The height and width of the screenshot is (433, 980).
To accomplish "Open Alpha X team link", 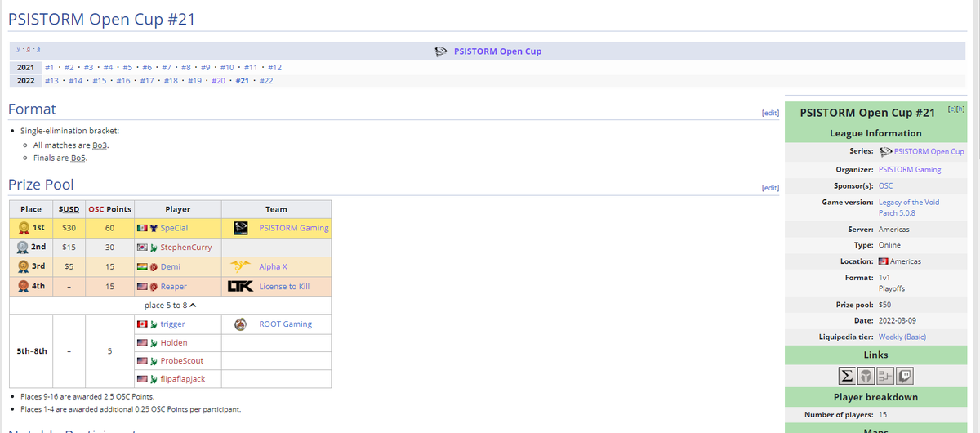I will coord(273,267).
